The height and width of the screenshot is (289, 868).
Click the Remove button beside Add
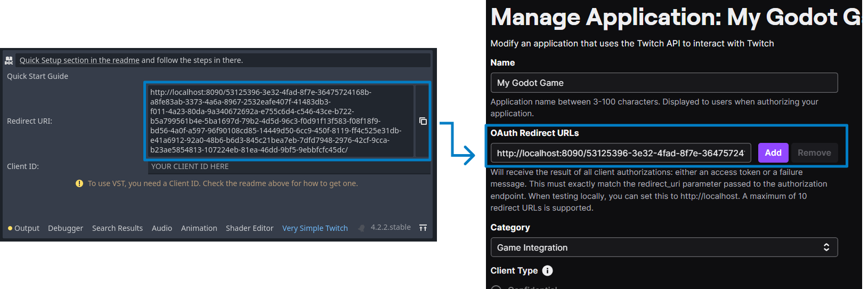pyautogui.click(x=814, y=152)
